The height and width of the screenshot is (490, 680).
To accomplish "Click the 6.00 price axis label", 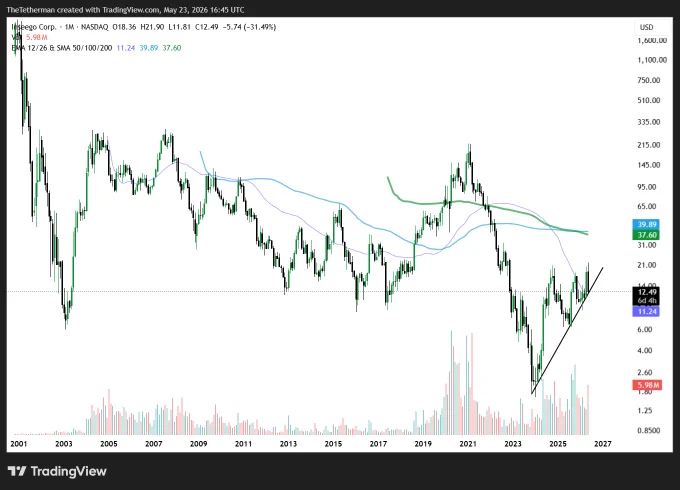I will (645, 330).
